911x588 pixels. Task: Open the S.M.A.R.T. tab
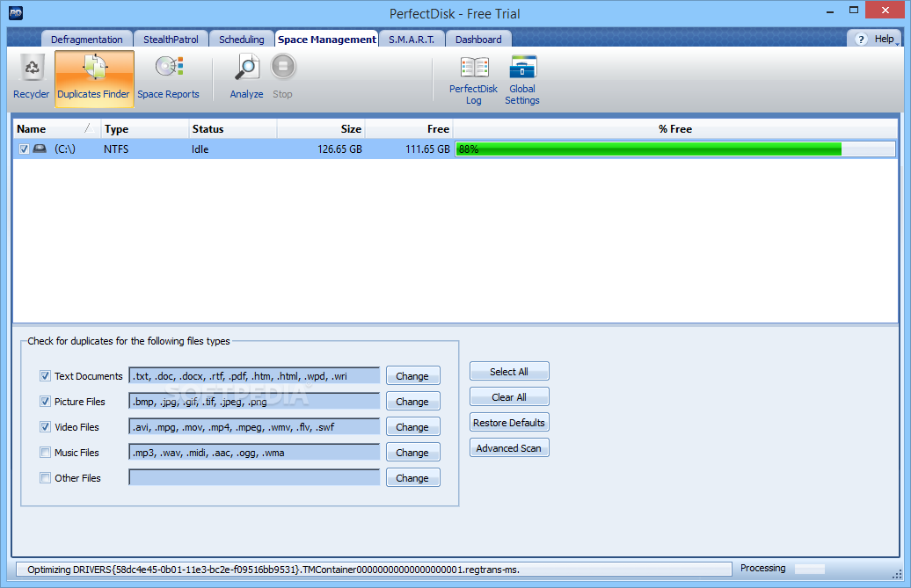412,40
